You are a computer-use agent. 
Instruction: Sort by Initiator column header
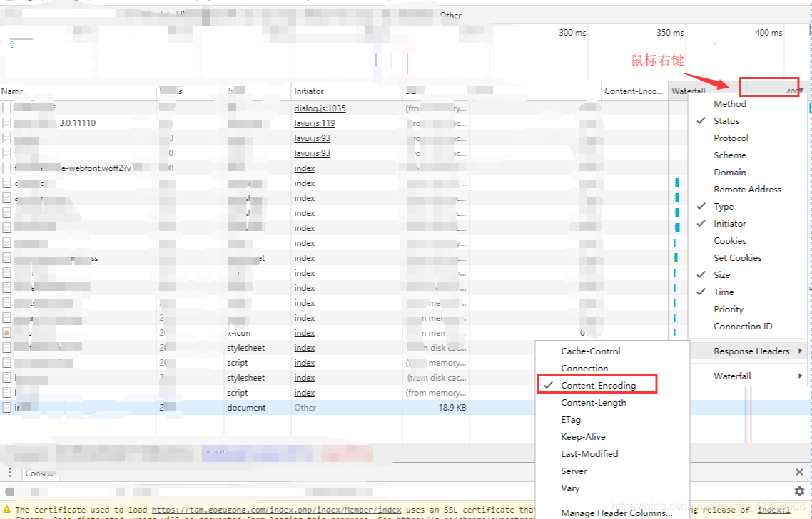pyautogui.click(x=347, y=91)
